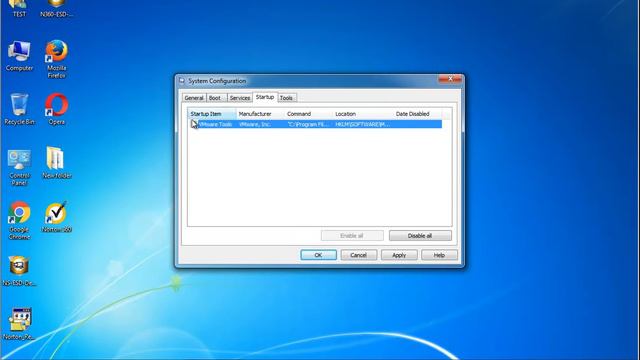Switch to the Tools tab
The width and height of the screenshot is (640, 360).
tap(287, 98)
